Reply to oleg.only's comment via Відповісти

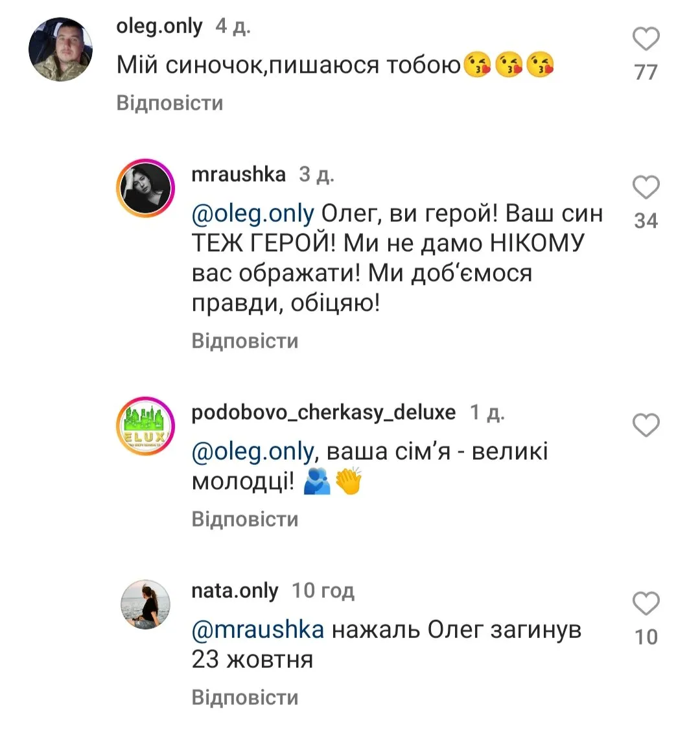(170, 103)
